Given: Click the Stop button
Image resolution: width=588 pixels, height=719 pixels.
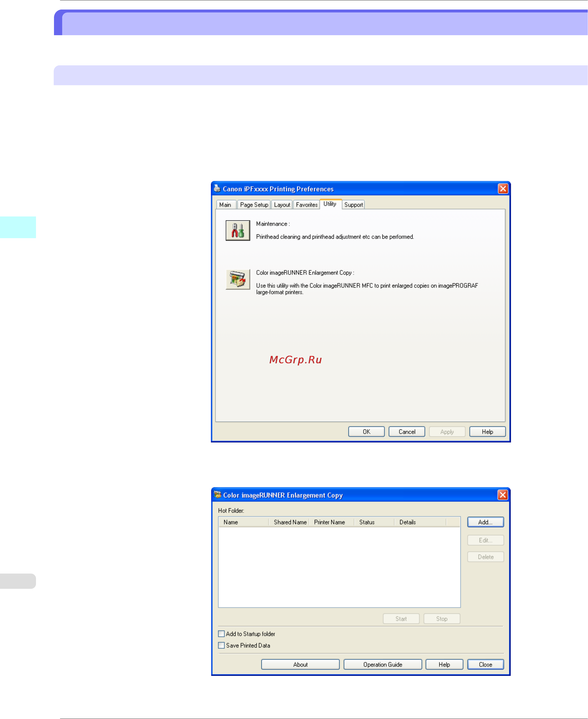Looking at the screenshot, I should [441, 618].
